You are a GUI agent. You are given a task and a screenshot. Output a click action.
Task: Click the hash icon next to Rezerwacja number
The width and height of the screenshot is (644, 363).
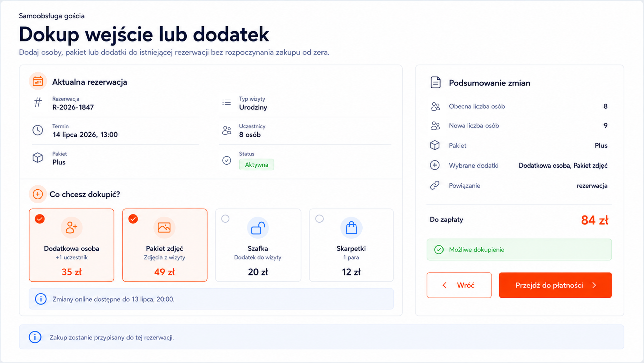click(x=38, y=103)
